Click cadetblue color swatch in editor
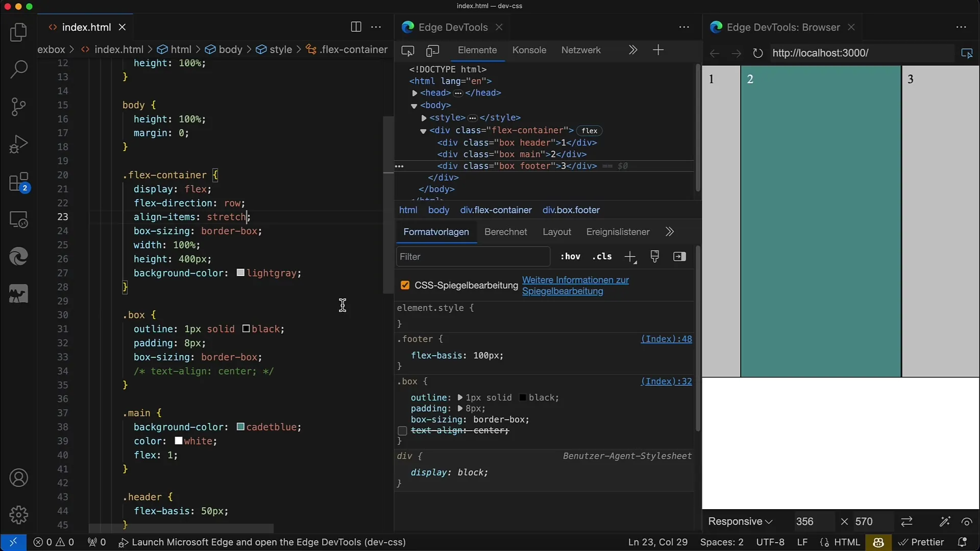 point(240,427)
